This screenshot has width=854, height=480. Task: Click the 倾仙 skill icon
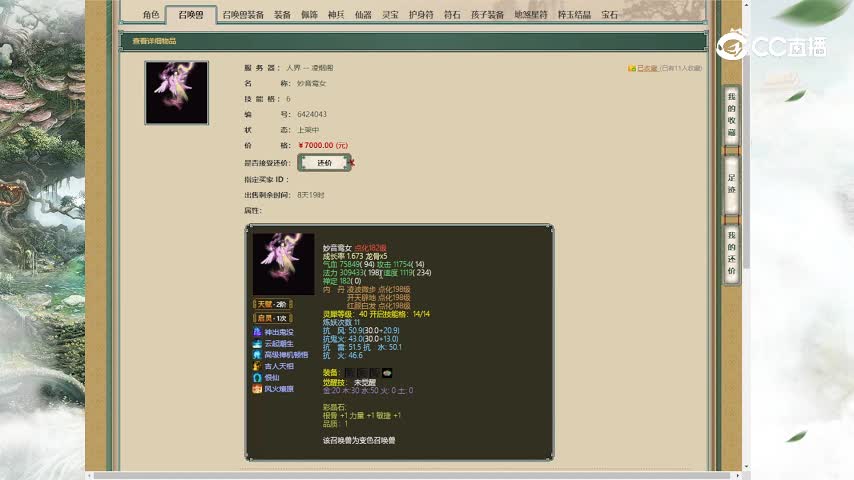coord(257,378)
